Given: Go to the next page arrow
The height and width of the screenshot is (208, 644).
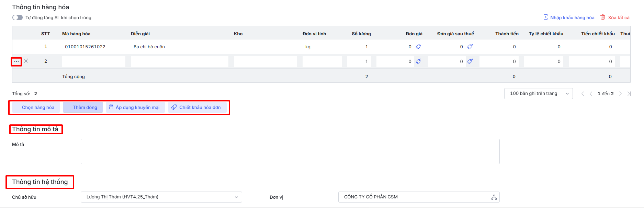Looking at the screenshot, I should pyautogui.click(x=620, y=94).
